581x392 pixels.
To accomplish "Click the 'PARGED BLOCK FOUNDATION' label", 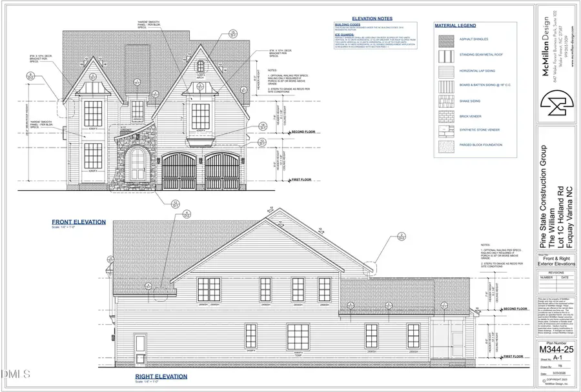I will point(480,145).
